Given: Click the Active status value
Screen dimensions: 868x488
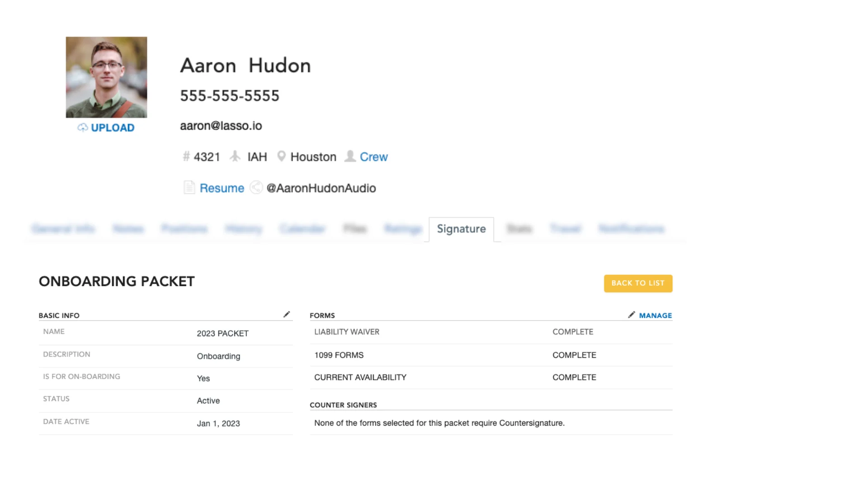Looking at the screenshot, I should point(208,401).
